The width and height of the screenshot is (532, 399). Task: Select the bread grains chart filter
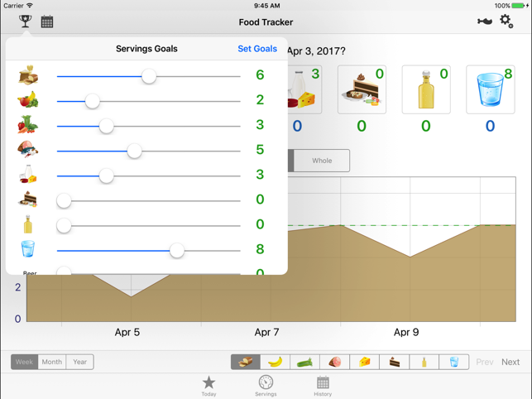[246, 362]
